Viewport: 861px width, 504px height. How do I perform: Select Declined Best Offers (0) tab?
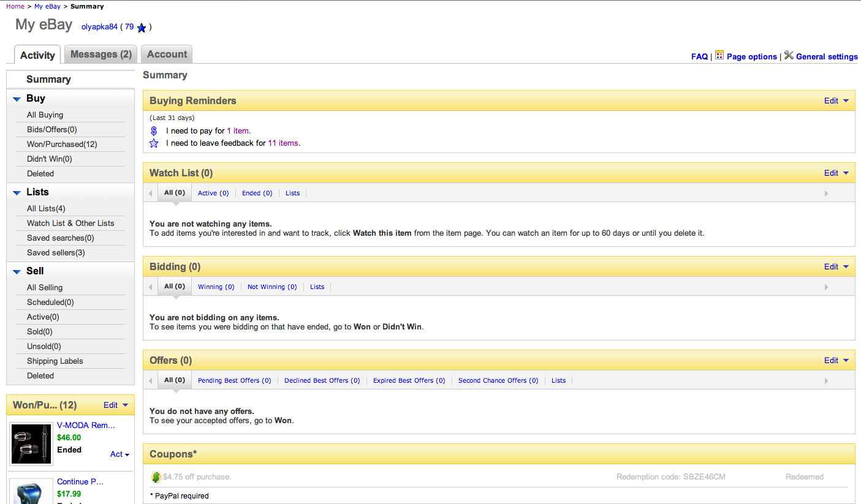[322, 381]
